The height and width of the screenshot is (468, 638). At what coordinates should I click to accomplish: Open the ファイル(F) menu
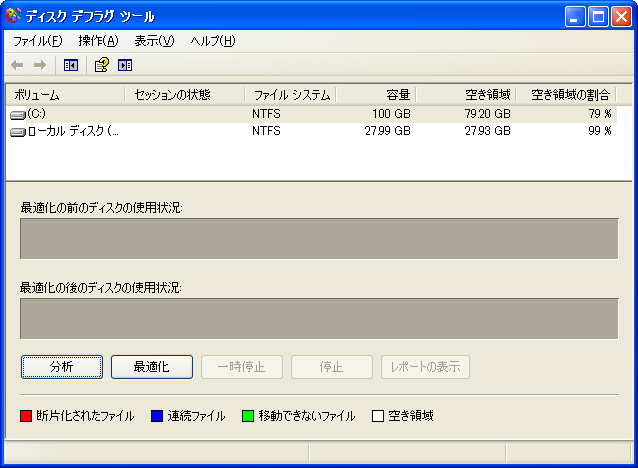click(37, 41)
